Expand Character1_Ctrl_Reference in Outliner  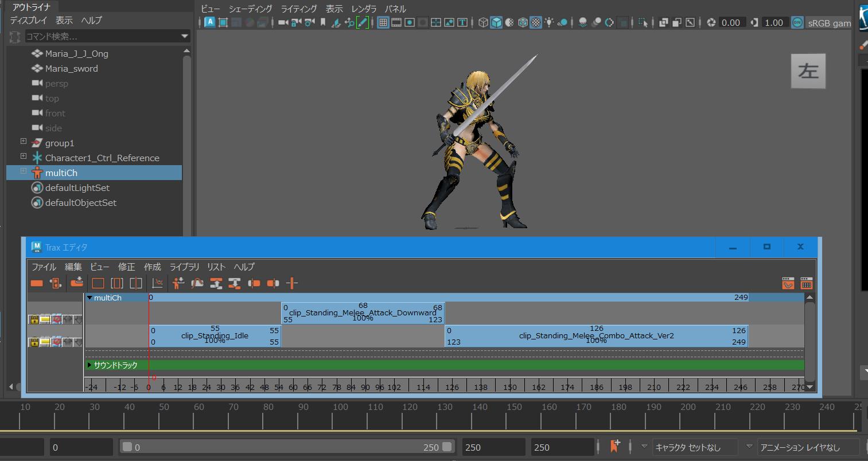[23, 156]
